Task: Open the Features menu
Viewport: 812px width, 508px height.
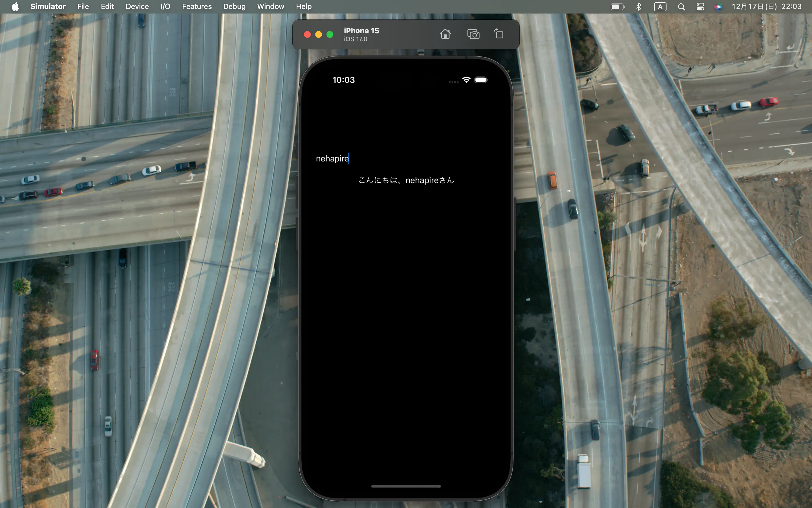Action: click(x=197, y=6)
